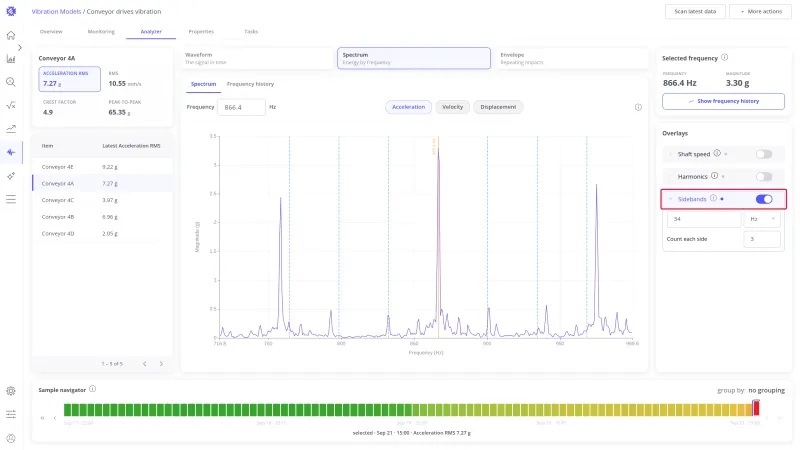Screen dimensions: 800x450
Task: Select the red highlighted sample in navigator
Action: pos(756,408)
